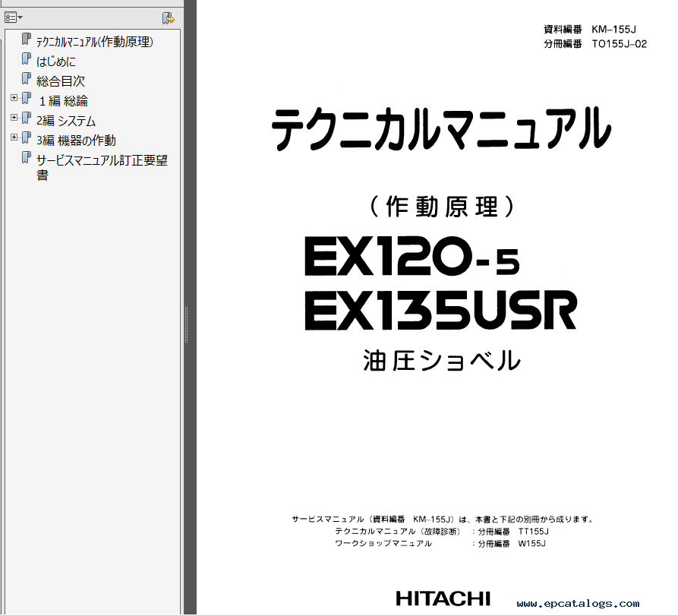Click the 油圧ショベル text

pyautogui.click(x=443, y=361)
